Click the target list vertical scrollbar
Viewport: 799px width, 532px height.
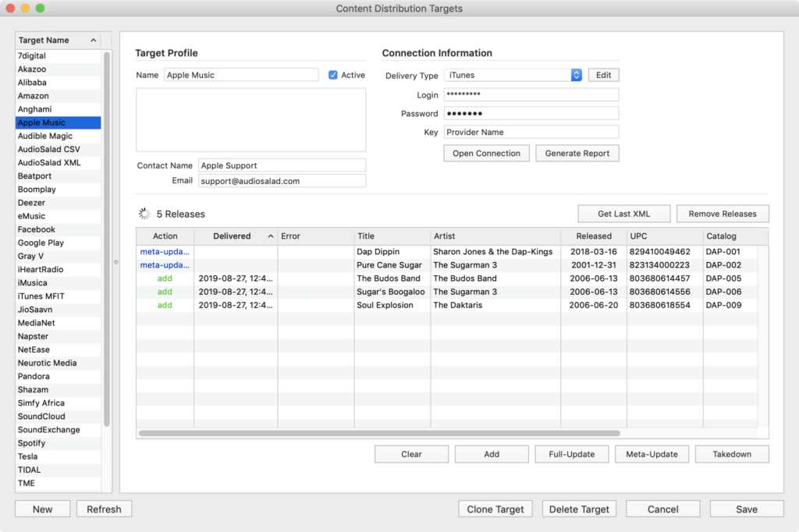106,239
